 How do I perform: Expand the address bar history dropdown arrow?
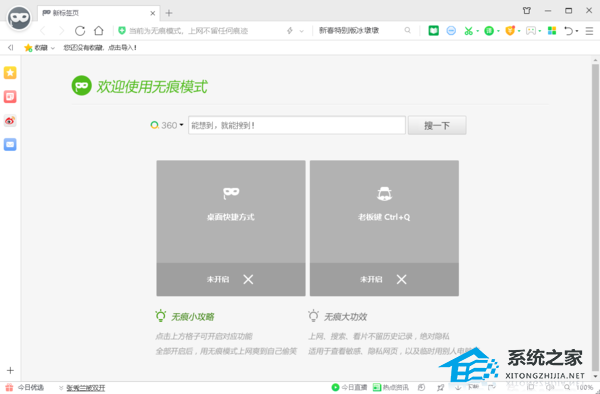pyautogui.click(x=302, y=31)
